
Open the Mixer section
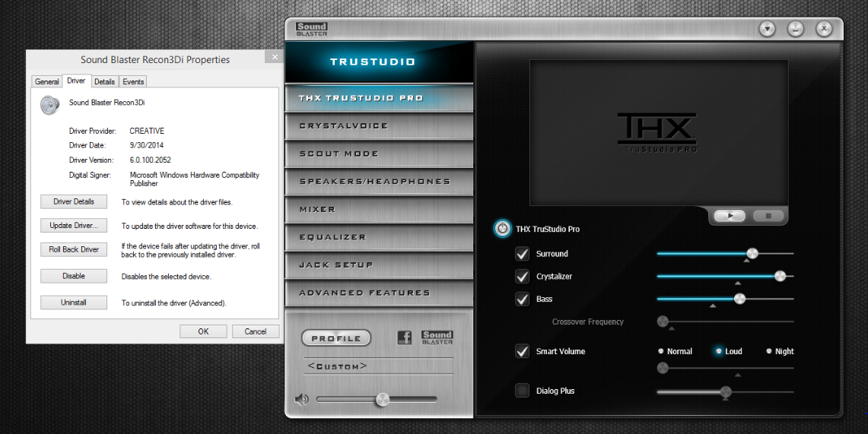tap(379, 210)
